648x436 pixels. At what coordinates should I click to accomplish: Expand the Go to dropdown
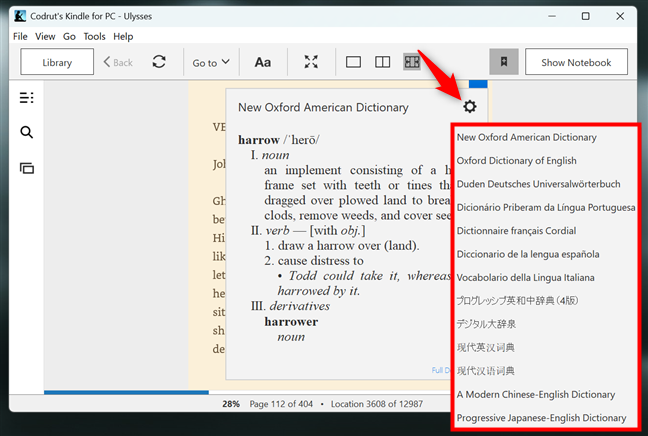coord(210,62)
